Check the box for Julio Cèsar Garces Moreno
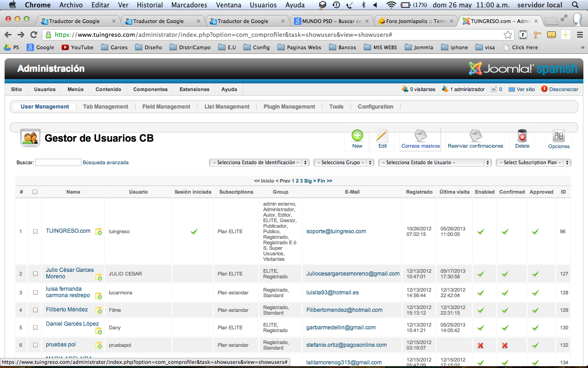The image size is (588, 368). pos(35,274)
